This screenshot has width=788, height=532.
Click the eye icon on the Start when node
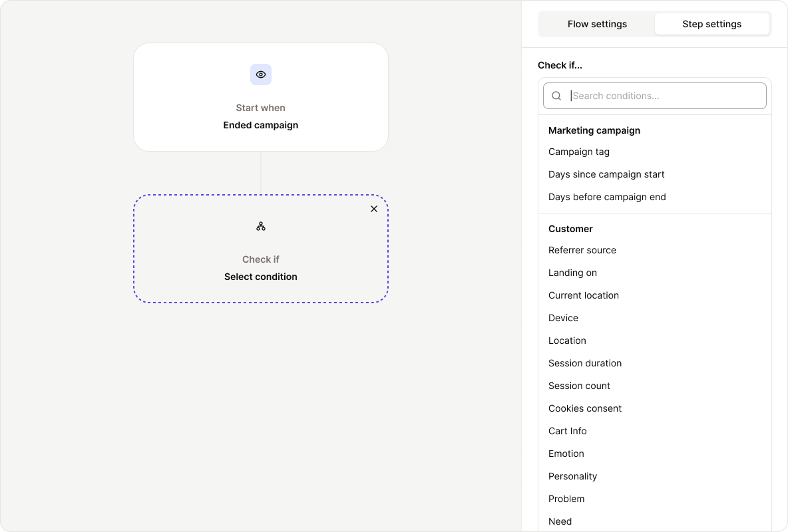click(x=260, y=74)
